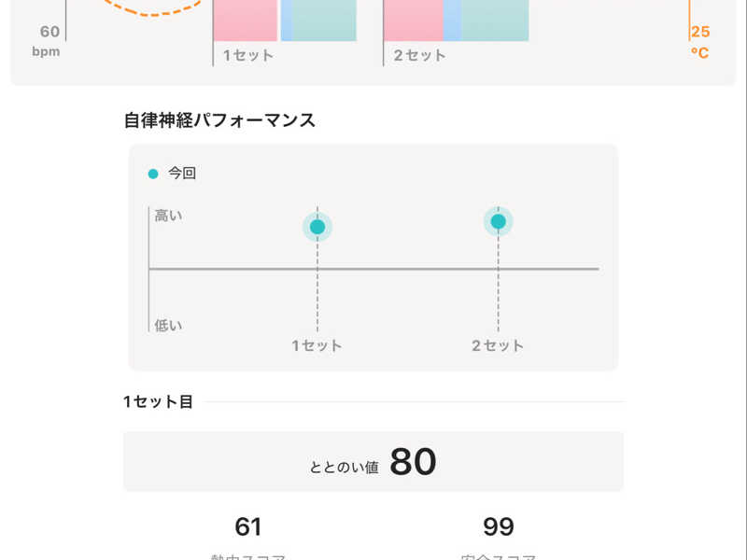The image size is (747, 560).
Task: Click the ととのい値 80 score panel
Action: (x=373, y=461)
